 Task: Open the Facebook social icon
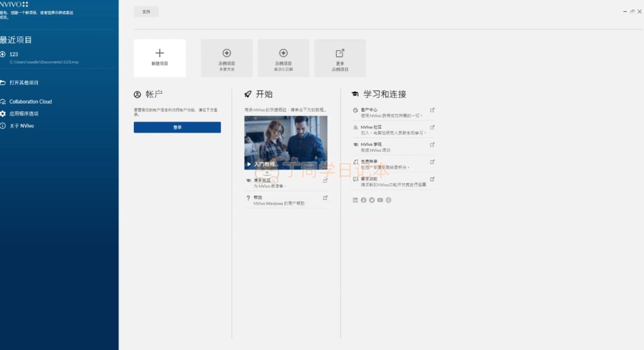(364, 200)
